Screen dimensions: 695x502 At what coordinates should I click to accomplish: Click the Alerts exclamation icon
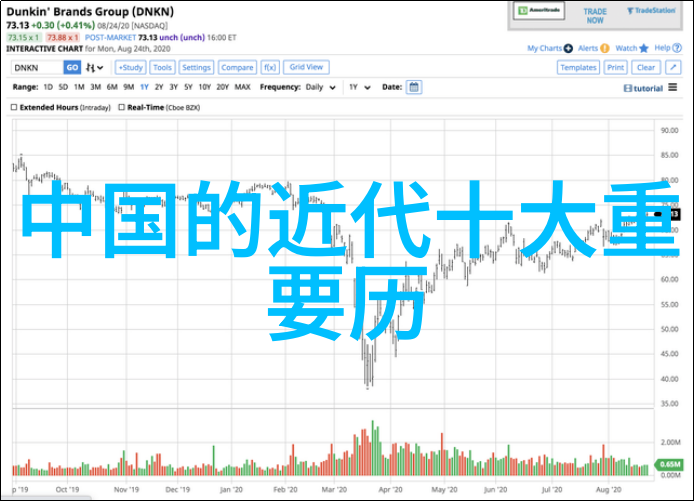click(x=605, y=48)
